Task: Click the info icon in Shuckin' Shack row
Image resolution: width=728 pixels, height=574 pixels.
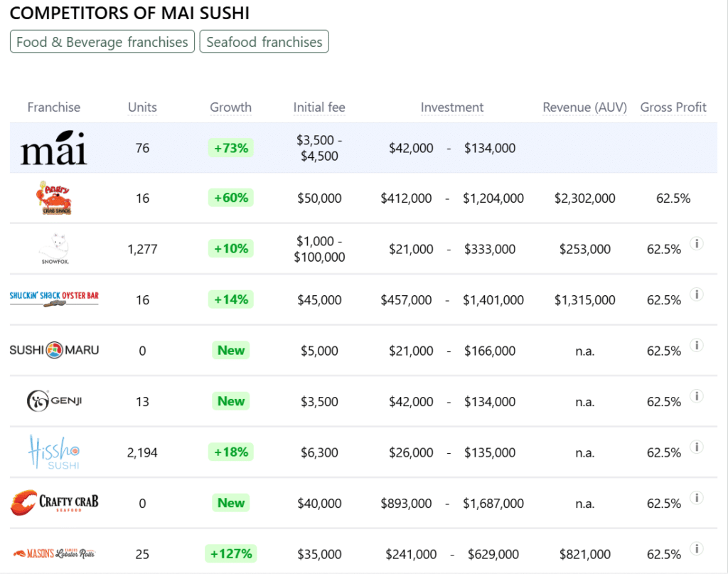Action: pos(697,294)
